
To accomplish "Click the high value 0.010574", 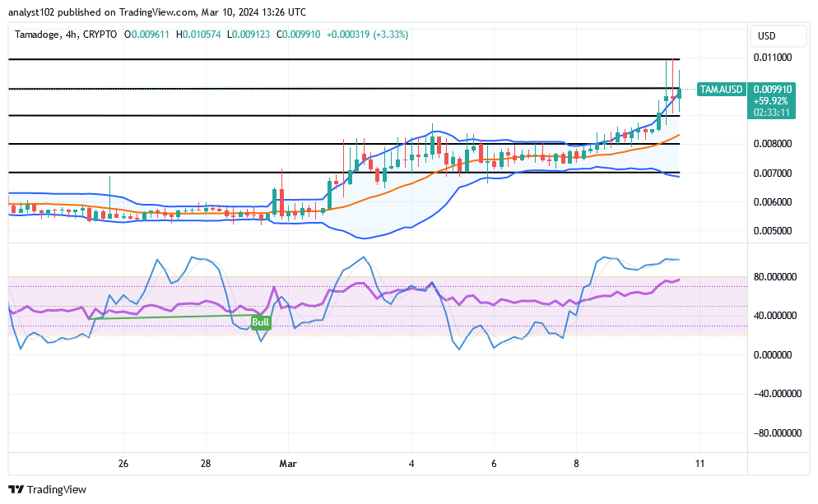I will pyautogui.click(x=202, y=35).
